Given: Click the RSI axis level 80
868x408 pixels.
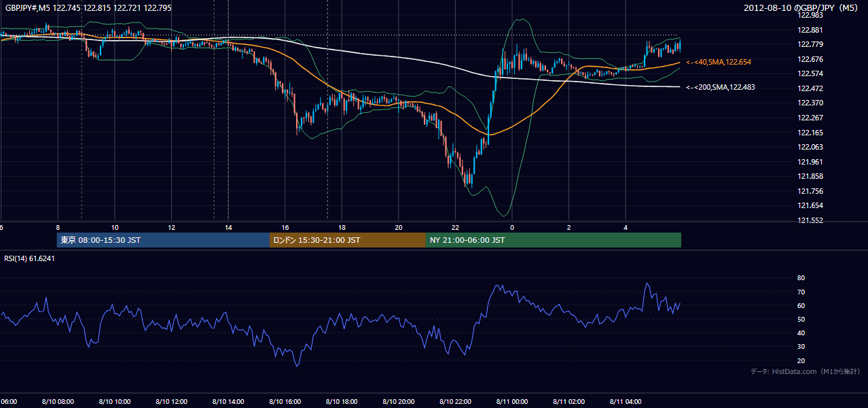Looking at the screenshot, I should pyautogui.click(x=801, y=278).
